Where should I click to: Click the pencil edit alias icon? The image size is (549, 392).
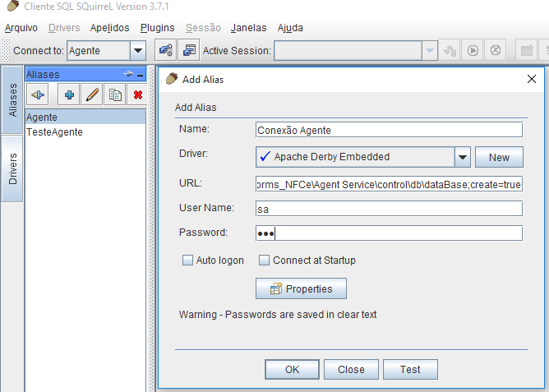(92, 95)
